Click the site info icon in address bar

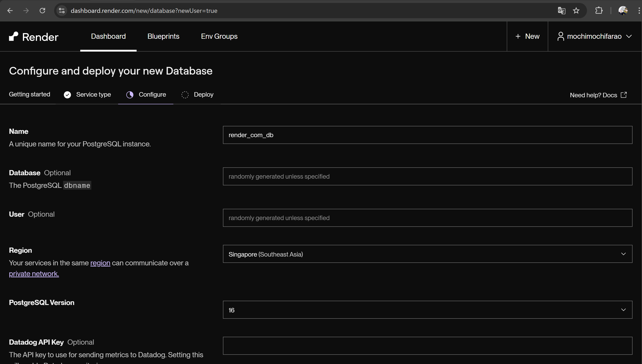[62, 11]
